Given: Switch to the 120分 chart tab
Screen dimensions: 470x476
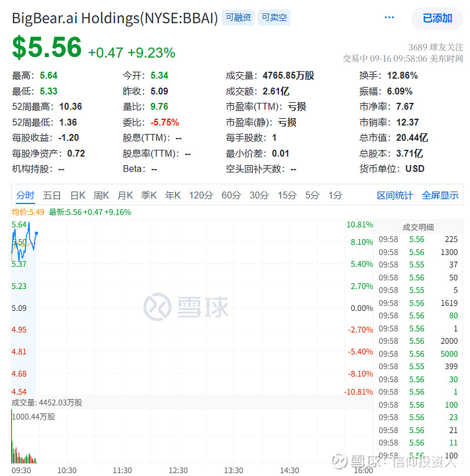Looking at the screenshot, I should [x=201, y=195].
